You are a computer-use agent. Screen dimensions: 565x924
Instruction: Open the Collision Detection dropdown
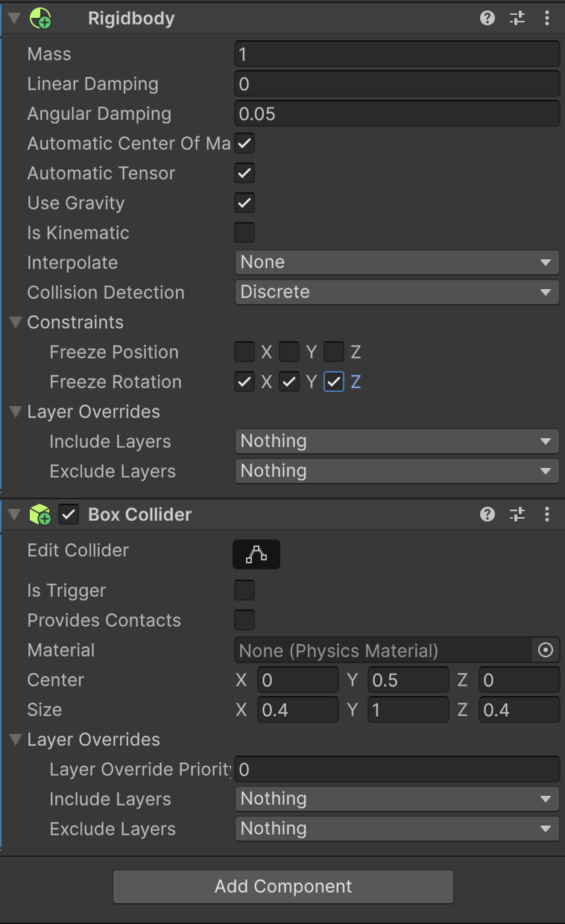tap(397, 292)
